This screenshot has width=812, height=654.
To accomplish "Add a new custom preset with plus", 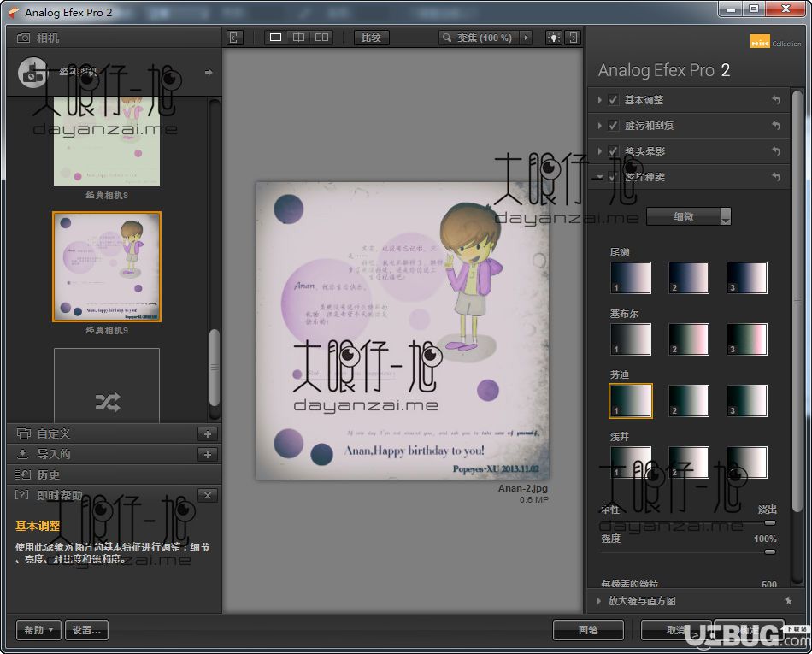I will 207,434.
